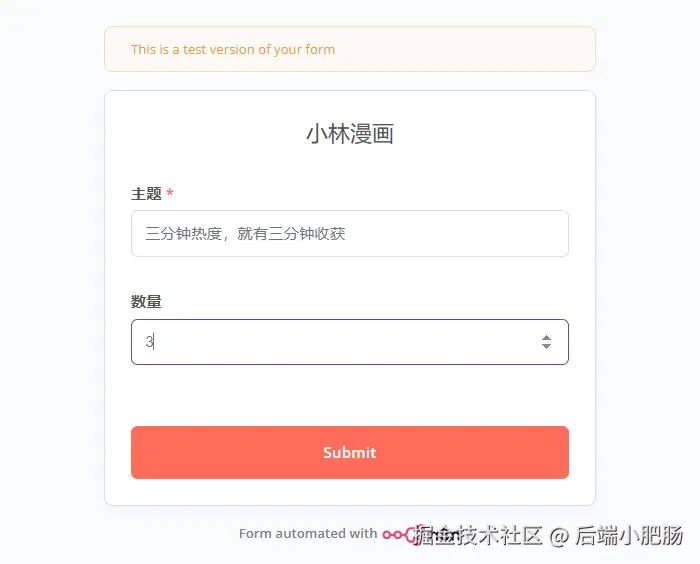Click the red required asterisk beside 主题
This screenshot has height=564, width=700.
(170, 193)
